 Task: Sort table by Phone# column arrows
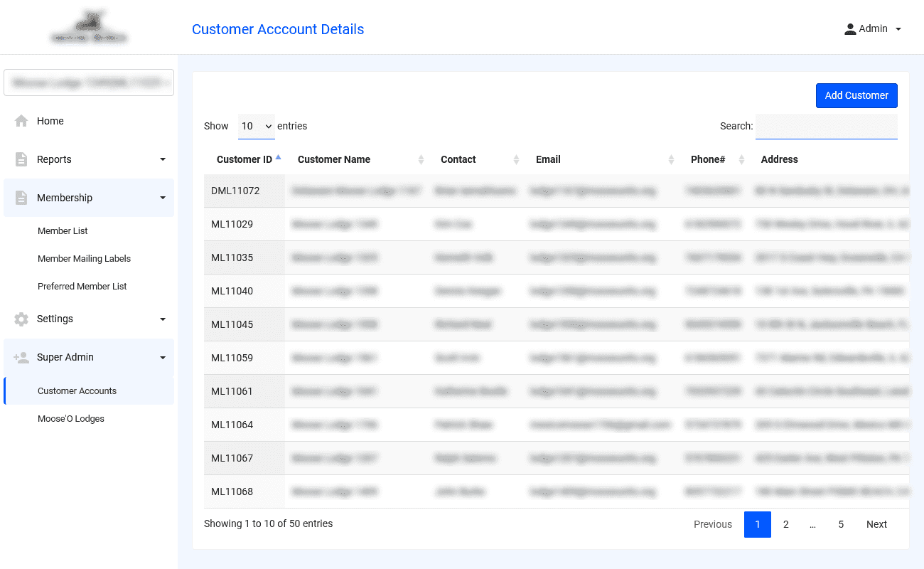click(x=741, y=160)
